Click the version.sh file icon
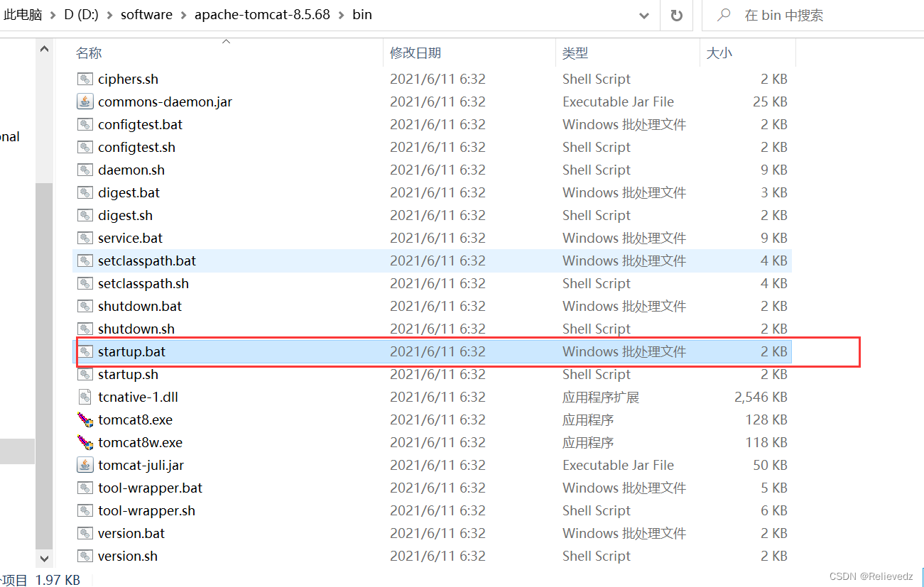This screenshot has height=587, width=924. 85,556
